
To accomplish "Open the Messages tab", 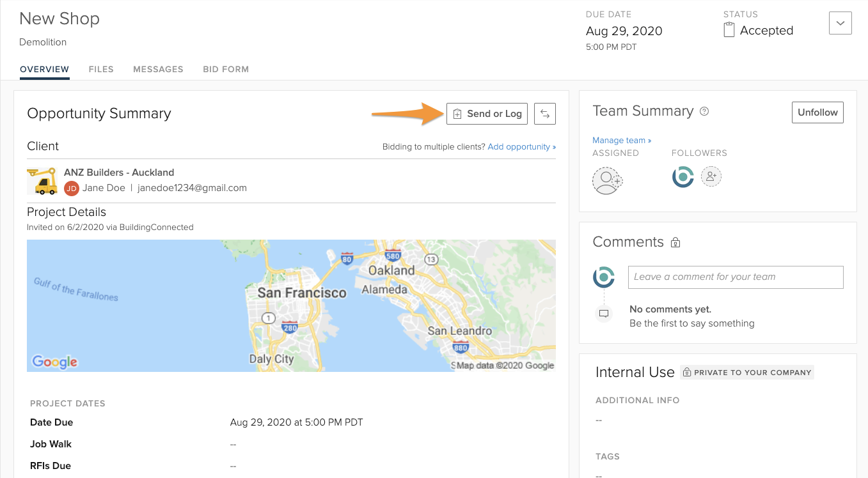I will 158,69.
